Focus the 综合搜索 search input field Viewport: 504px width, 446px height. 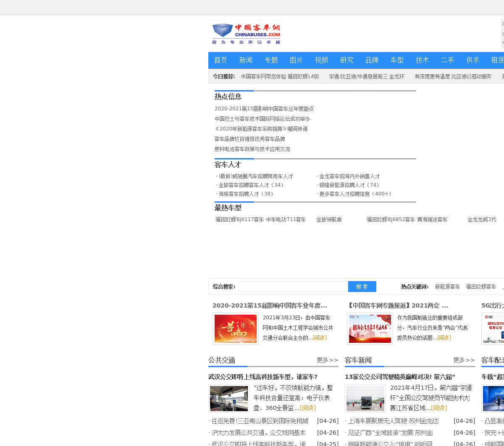[293, 287]
